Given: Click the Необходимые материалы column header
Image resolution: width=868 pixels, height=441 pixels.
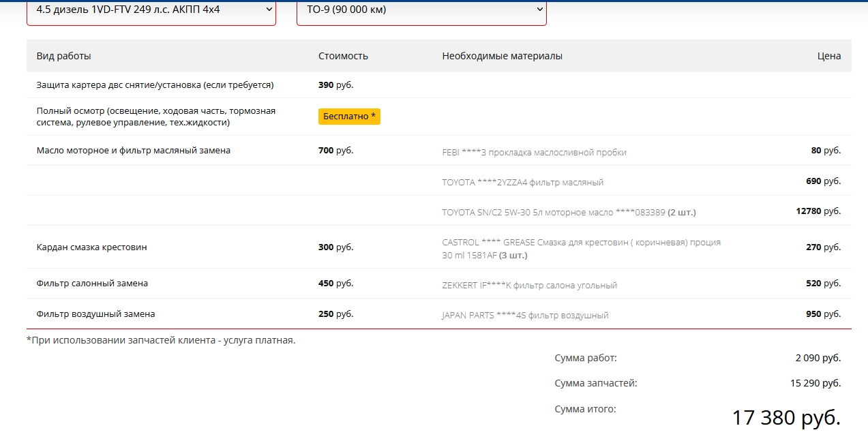Looking at the screenshot, I should click(x=503, y=56).
